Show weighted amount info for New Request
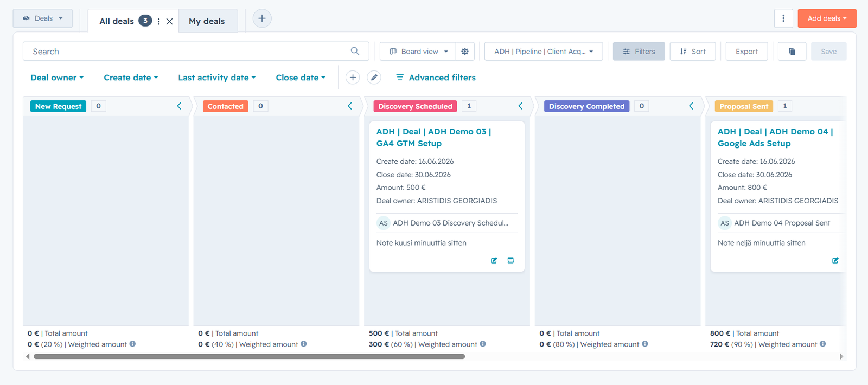 (x=132, y=344)
